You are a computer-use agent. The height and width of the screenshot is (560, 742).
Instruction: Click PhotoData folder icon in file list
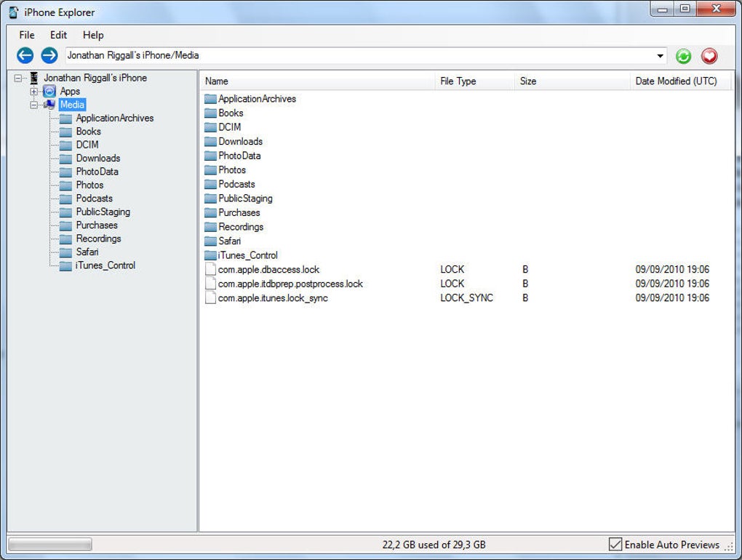click(x=210, y=156)
